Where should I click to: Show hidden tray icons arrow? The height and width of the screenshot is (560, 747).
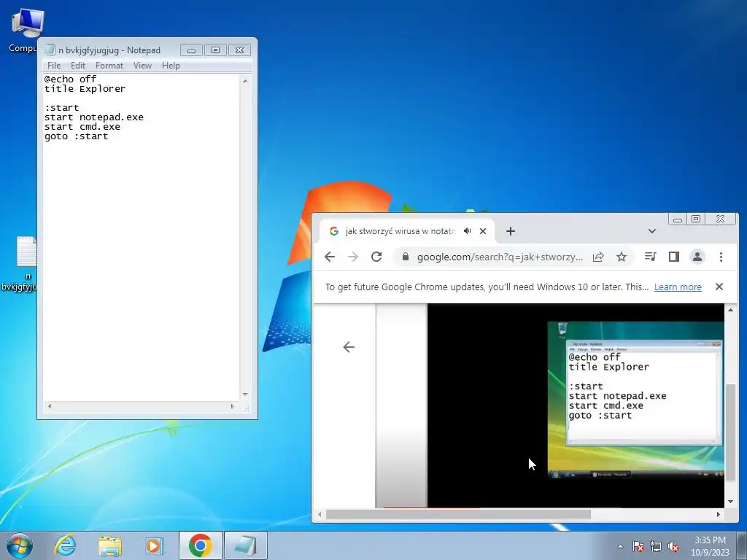tap(620, 546)
